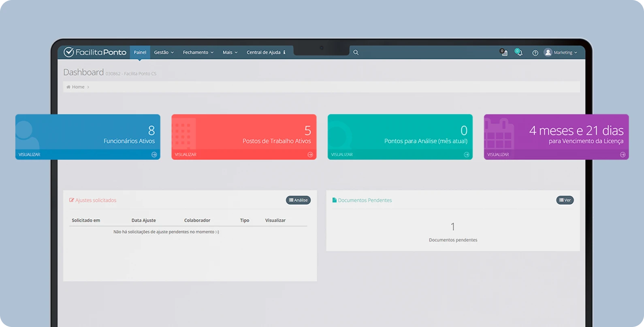
Task: Click the pending documents count number
Action: click(453, 227)
